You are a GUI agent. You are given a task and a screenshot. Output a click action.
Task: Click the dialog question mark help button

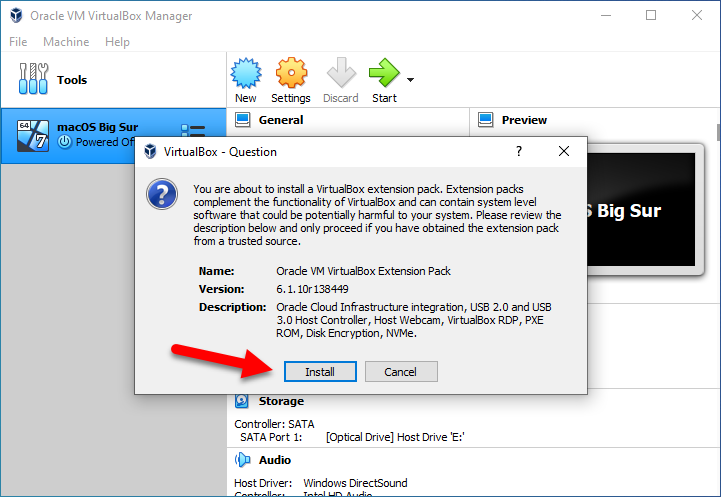tap(518, 151)
